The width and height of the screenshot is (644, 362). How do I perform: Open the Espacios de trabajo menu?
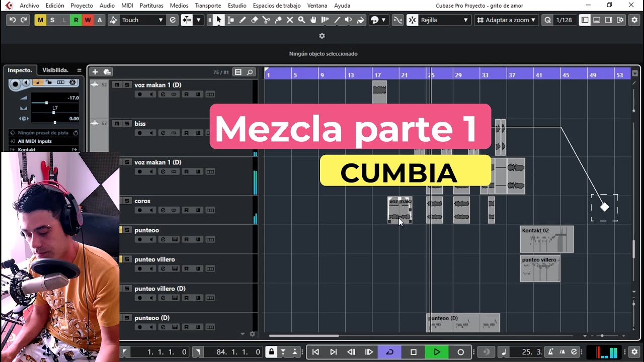[x=277, y=6]
